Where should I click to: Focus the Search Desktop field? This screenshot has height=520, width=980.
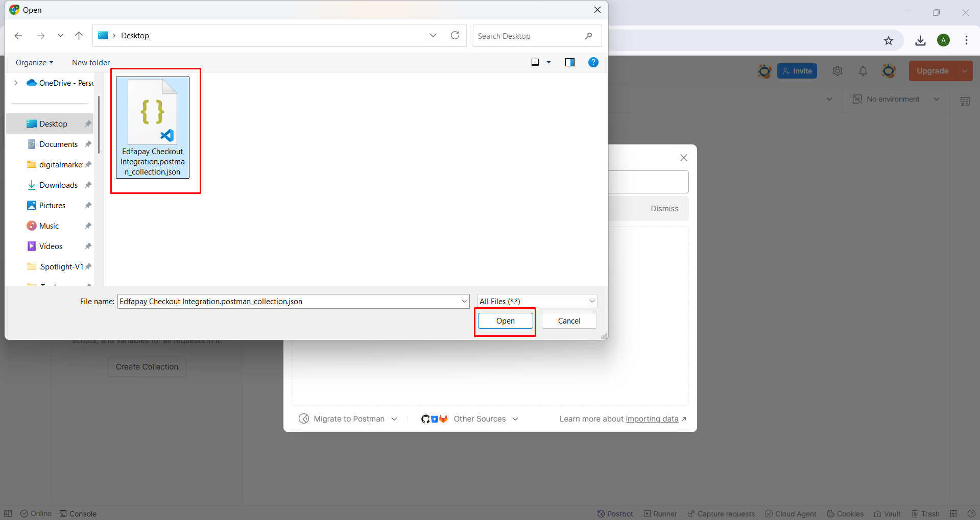pyautogui.click(x=537, y=36)
